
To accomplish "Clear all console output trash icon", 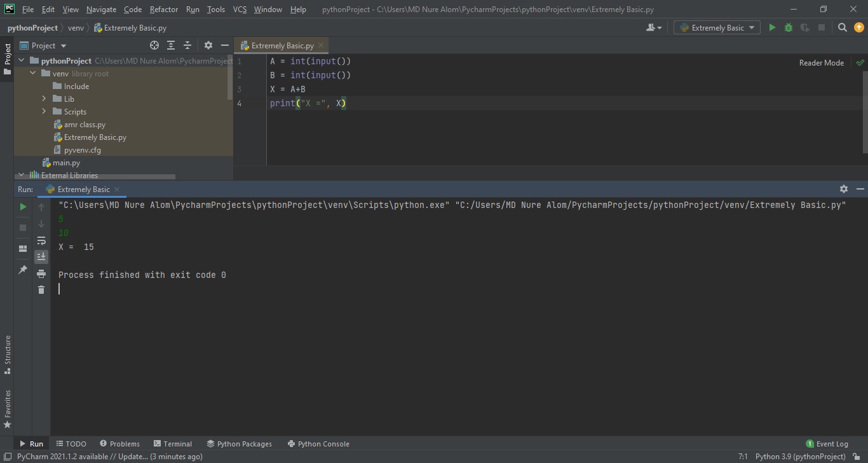I will [41, 290].
